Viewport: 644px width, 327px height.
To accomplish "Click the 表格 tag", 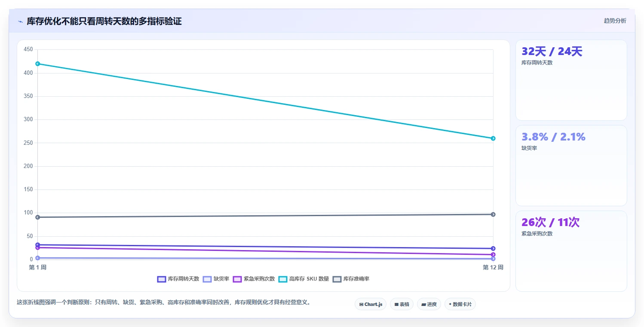I will coord(402,304).
